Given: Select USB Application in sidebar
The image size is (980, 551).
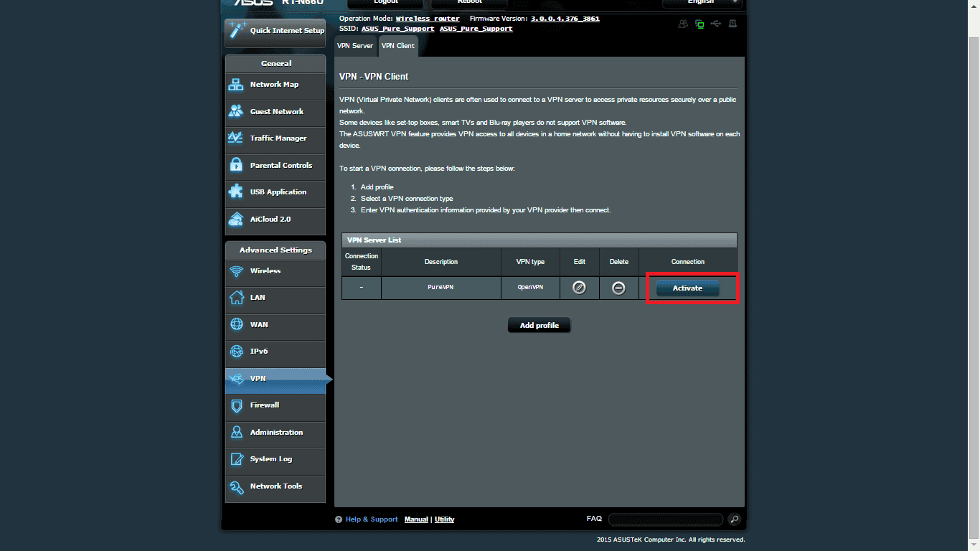Looking at the screenshot, I should click(x=275, y=192).
